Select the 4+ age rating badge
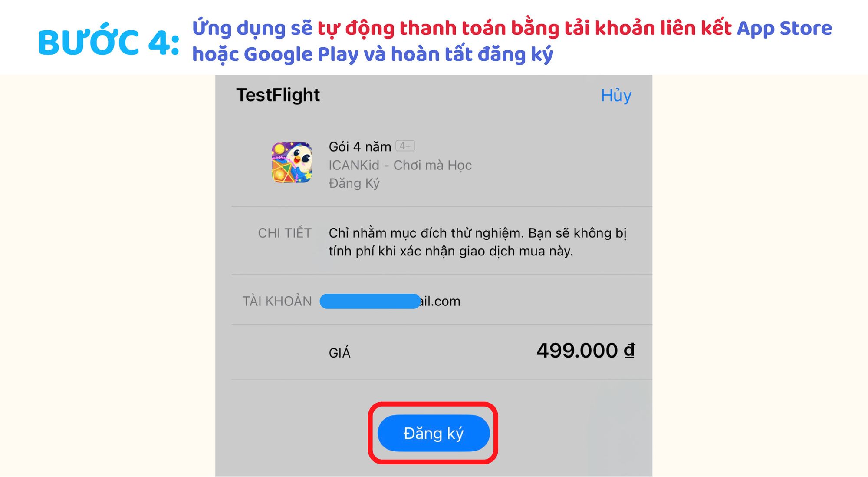 [405, 146]
